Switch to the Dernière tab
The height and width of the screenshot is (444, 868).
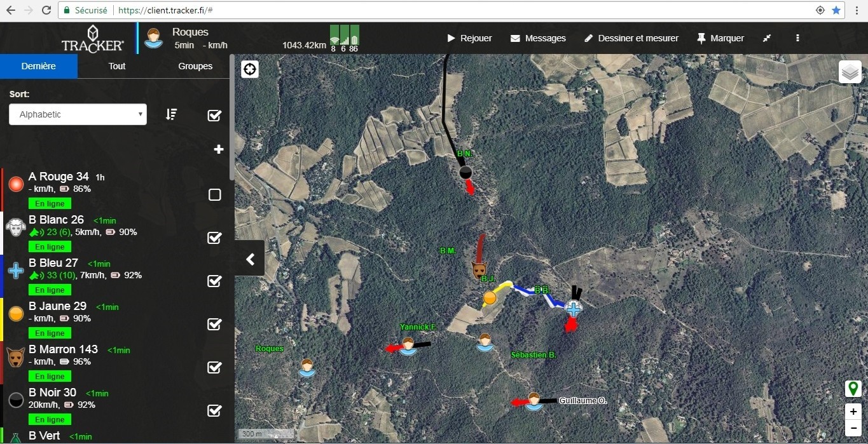[x=39, y=66]
